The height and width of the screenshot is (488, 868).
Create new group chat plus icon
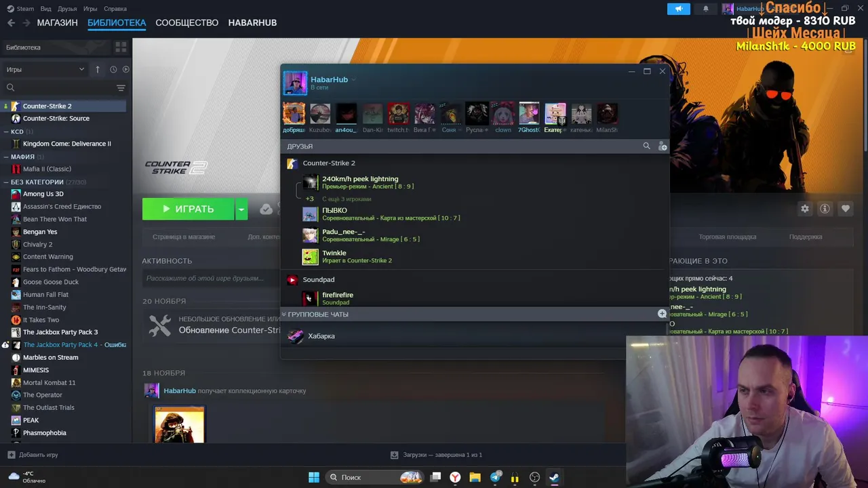[662, 314]
